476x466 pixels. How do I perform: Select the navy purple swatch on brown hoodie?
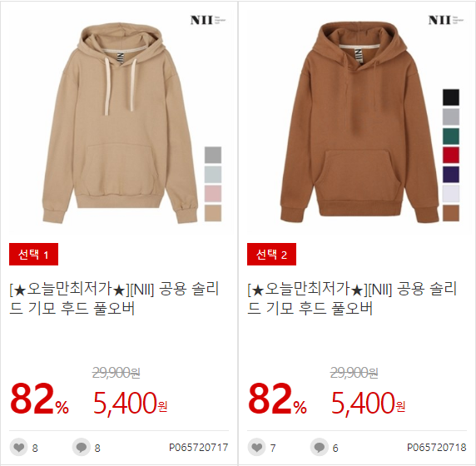pyautogui.click(x=451, y=175)
